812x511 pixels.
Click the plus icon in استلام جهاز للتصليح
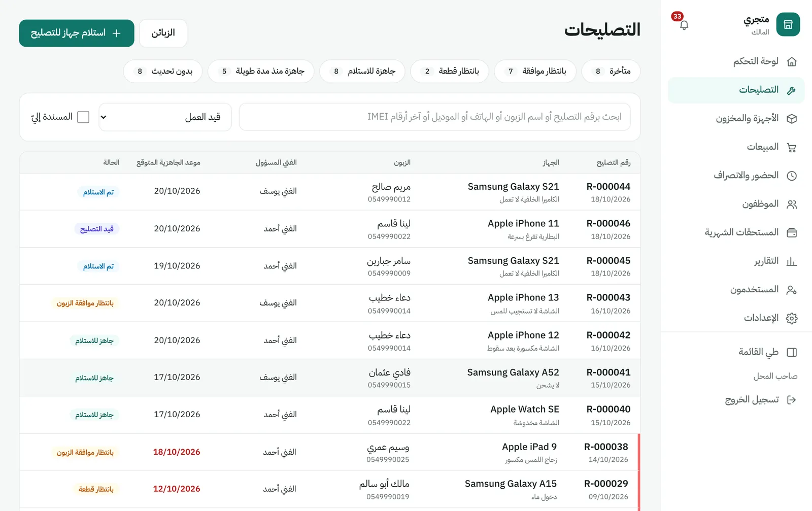[x=117, y=33]
